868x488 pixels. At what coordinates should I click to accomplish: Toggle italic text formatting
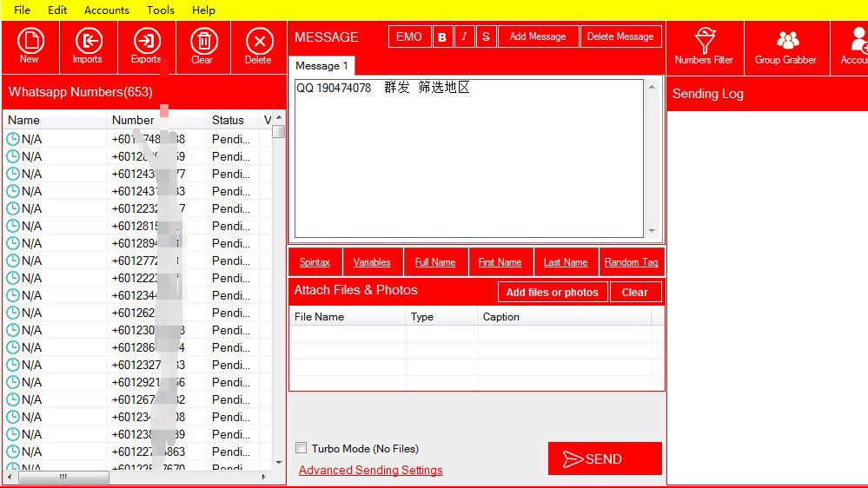464,36
